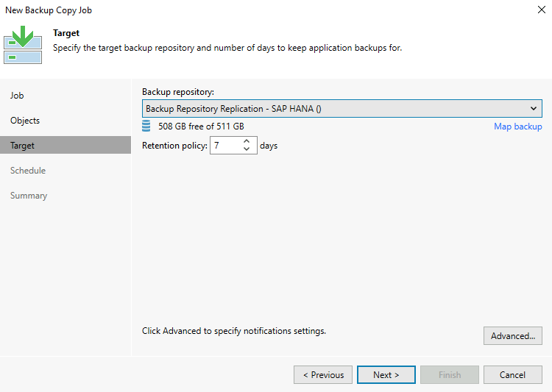
Task: Switch to the Job step in sidebar
Action: [17, 96]
